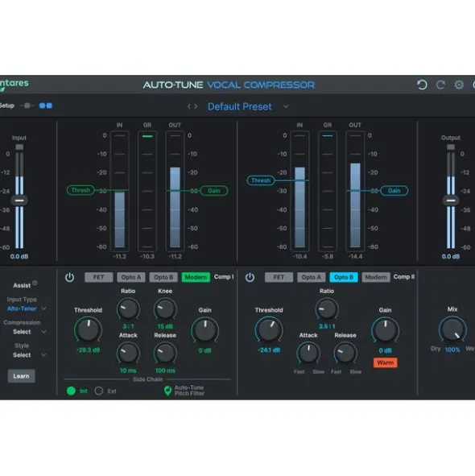Click the Learn button
This screenshot has height=476, width=475.
pos(21,376)
